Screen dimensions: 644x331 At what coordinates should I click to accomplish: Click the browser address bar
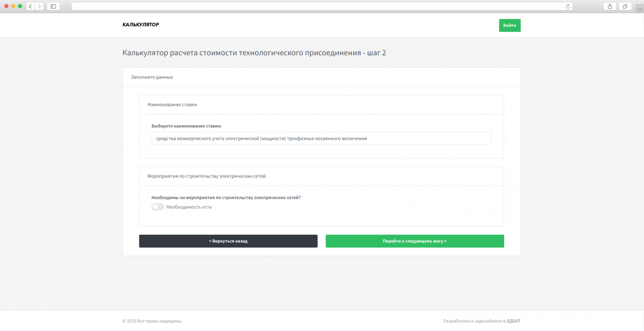click(x=322, y=6)
